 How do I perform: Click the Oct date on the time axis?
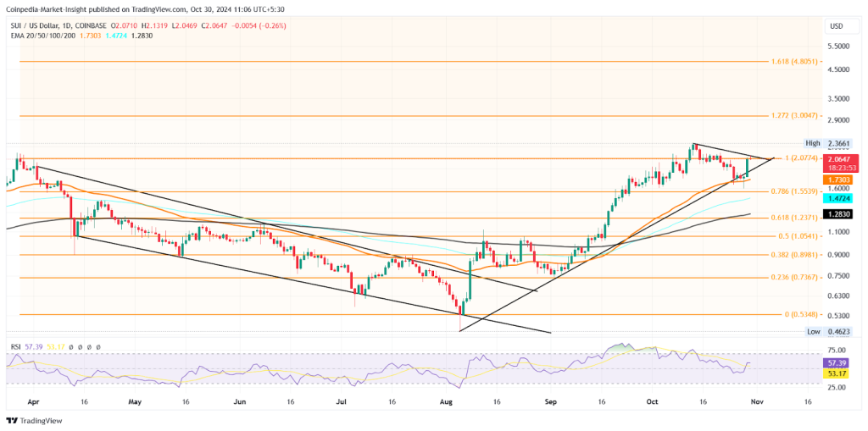coord(653,403)
